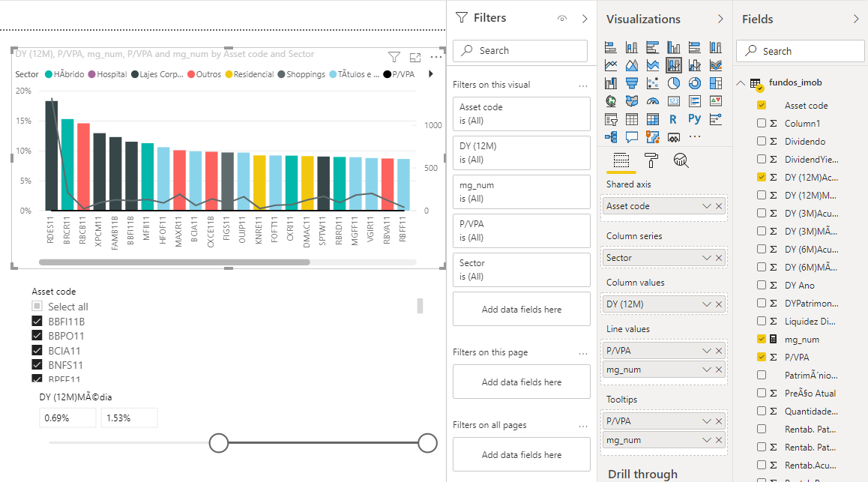868x482 pixels.
Task: Collapse the Filters pane chevron
Action: (x=585, y=18)
